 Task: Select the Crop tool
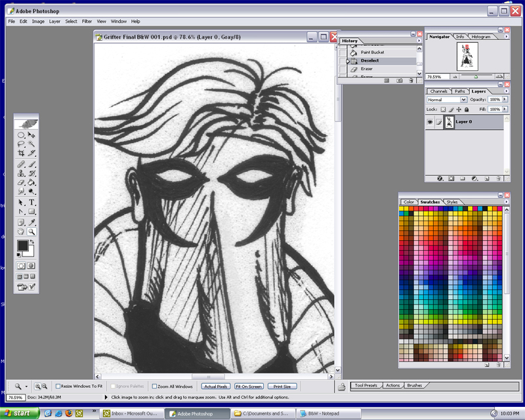pos(21,153)
